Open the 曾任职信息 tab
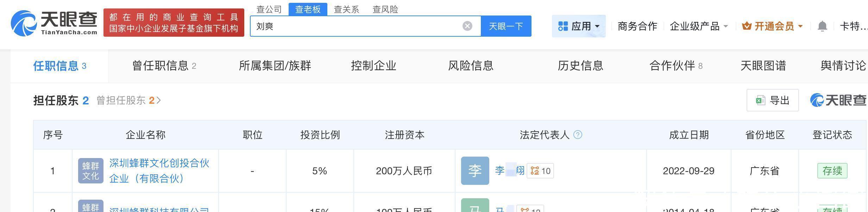Screen dimensions: 868x212 point(164,66)
